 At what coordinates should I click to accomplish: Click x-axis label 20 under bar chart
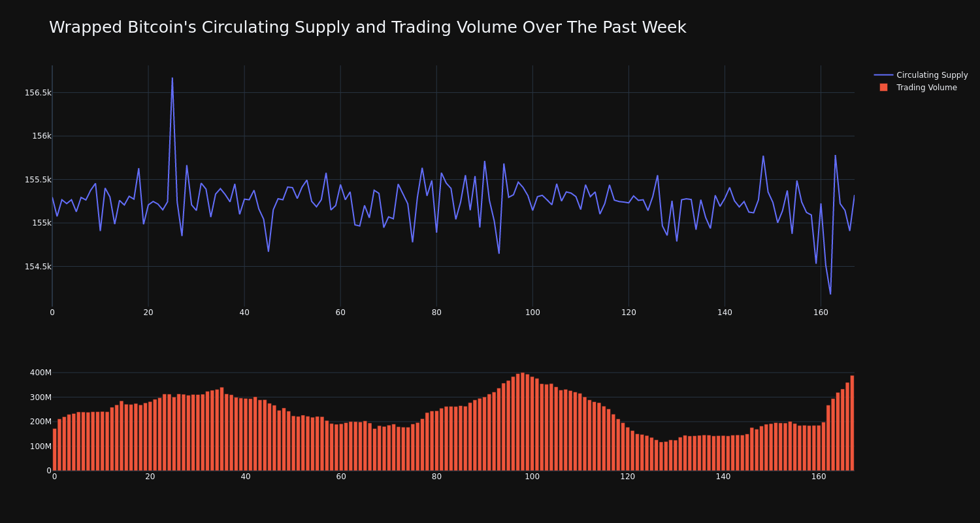click(x=150, y=477)
